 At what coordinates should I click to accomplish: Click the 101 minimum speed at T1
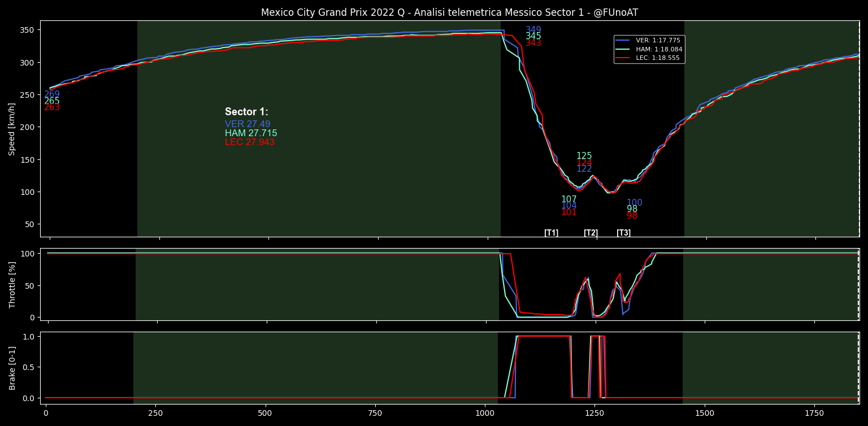click(569, 212)
